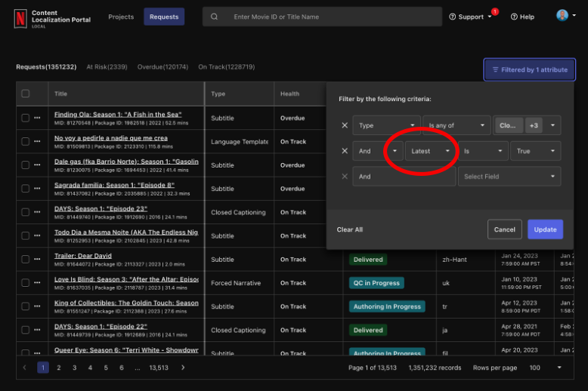Open row actions for Todo Dia a Mesma Noite

coord(37,236)
